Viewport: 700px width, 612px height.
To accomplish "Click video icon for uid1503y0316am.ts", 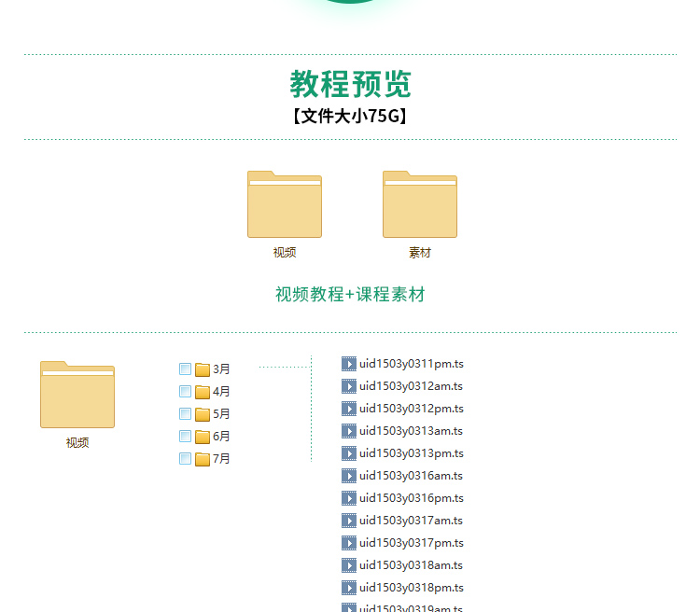I will click(x=349, y=476).
